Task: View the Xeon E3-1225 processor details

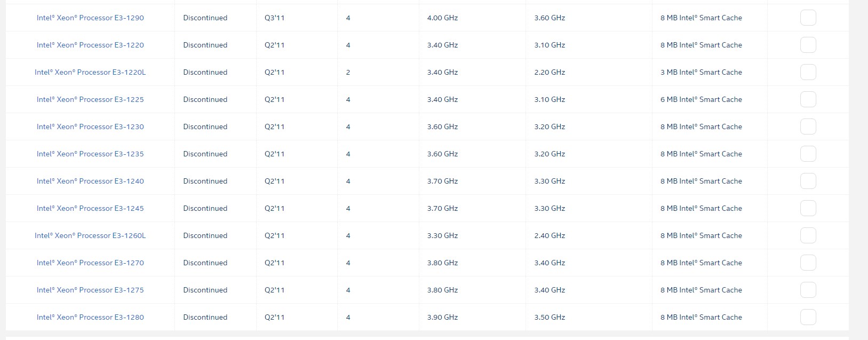Action: [90, 99]
